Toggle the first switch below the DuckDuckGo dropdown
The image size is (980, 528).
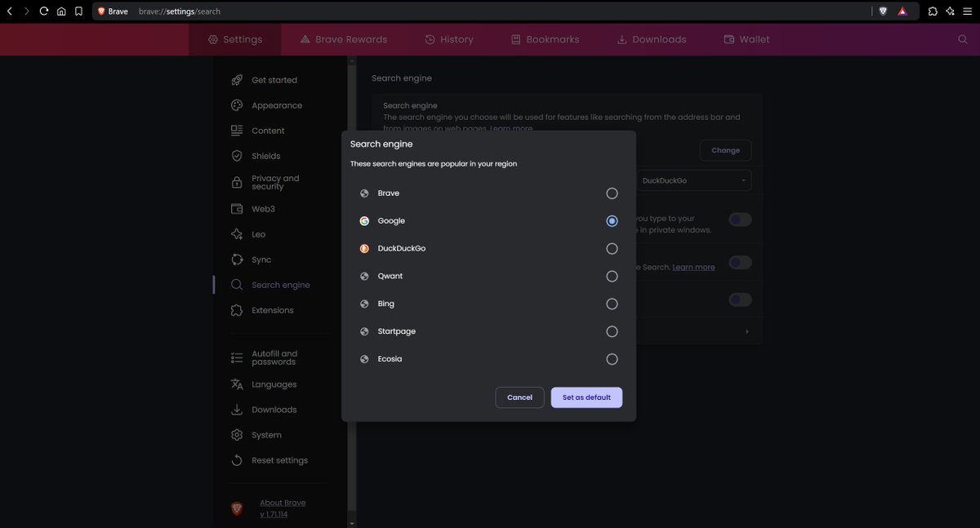[x=740, y=220]
